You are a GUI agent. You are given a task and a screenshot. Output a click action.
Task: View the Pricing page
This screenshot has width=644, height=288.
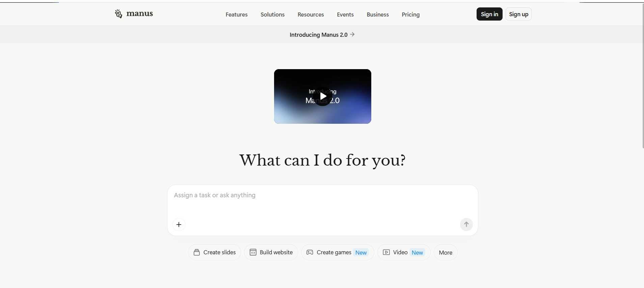(411, 15)
